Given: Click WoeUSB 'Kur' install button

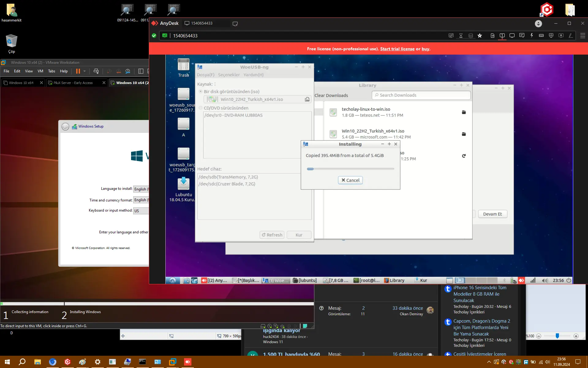Looking at the screenshot, I should (x=299, y=235).
